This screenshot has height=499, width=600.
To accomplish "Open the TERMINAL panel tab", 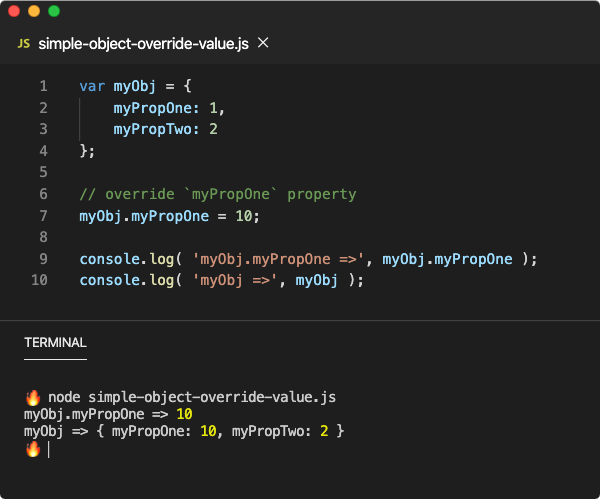I will 55,342.
